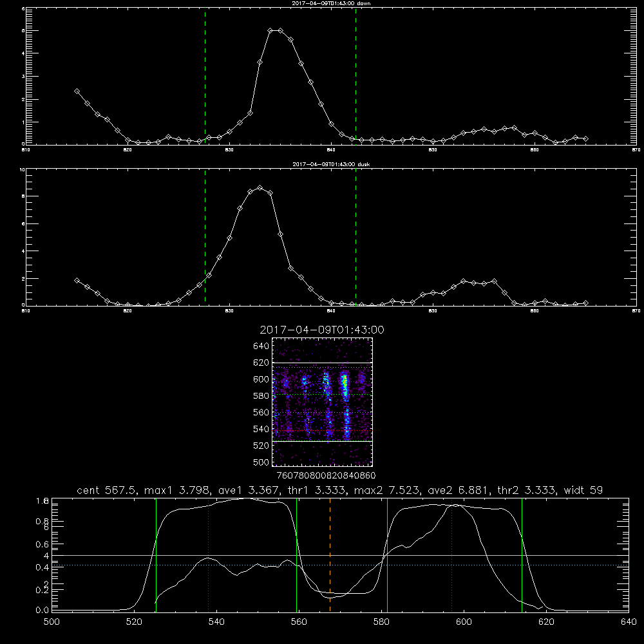Click the heatmap y-axis label 560

[x=261, y=412]
